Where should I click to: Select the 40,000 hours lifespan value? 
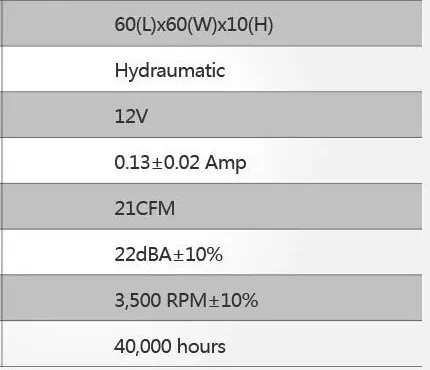170,346
